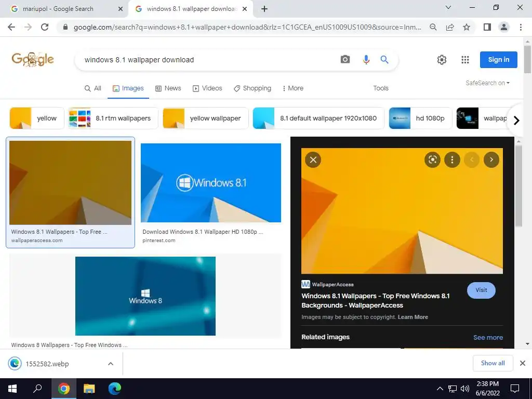Start voice search with microphone
This screenshot has width=532, height=399.
point(366,60)
